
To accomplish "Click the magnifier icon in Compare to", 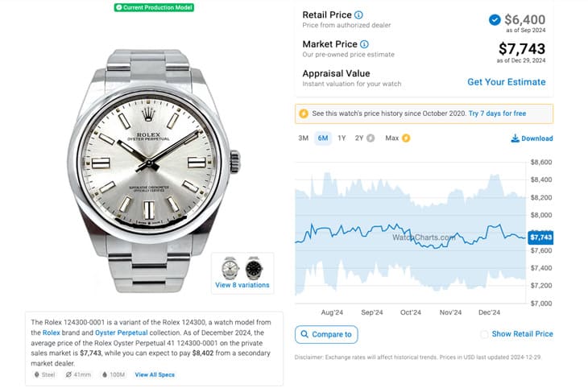I will 304,334.
